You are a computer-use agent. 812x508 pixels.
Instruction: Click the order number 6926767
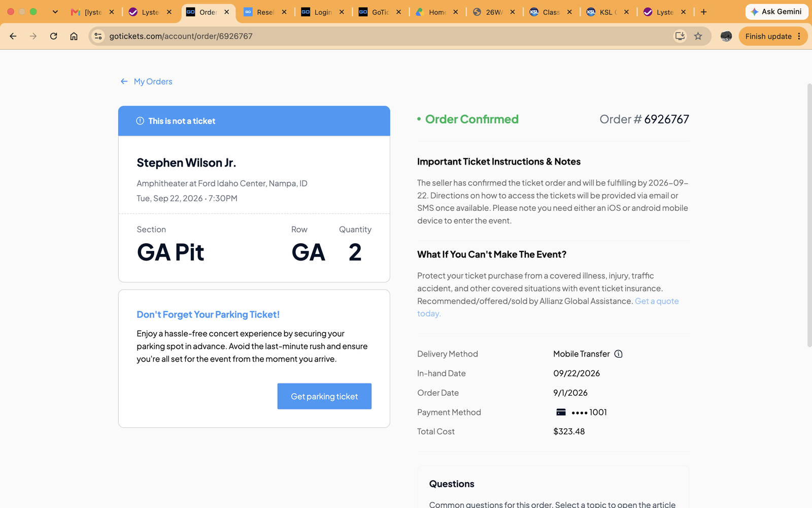[666, 119]
